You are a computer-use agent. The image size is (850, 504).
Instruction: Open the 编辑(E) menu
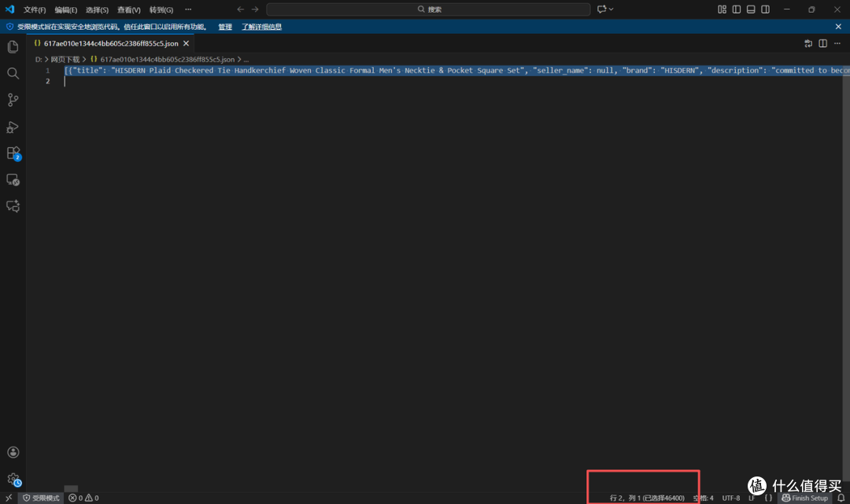point(65,9)
